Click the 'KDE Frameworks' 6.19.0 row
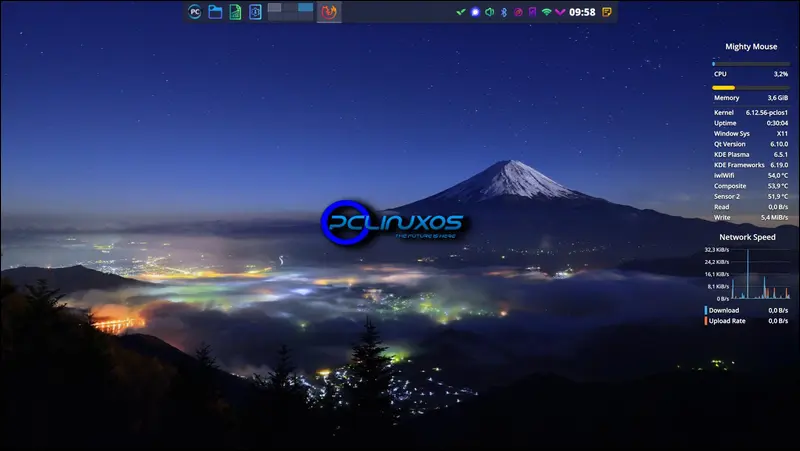 751,165
